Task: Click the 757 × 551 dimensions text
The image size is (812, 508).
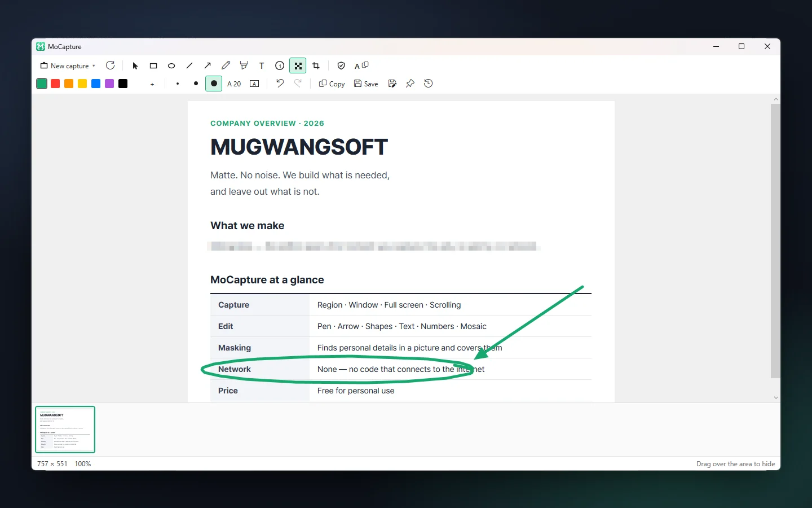Action: click(x=52, y=464)
